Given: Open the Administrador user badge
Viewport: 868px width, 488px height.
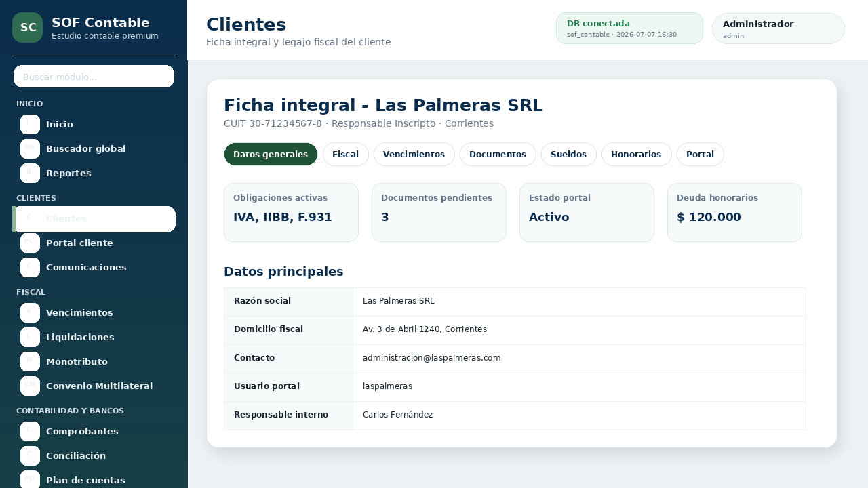Looking at the screenshot, I should (778, 28).
